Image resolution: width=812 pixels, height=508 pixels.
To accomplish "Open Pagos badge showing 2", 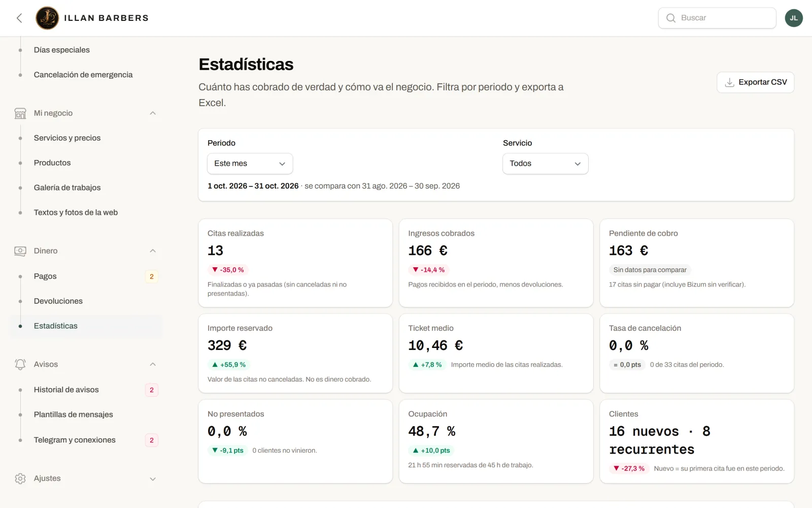I will pos(151,276).
